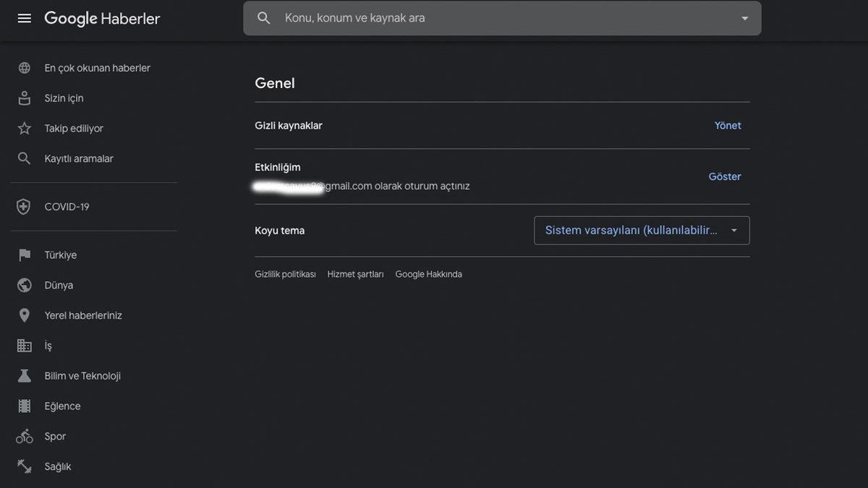Select the Türkiye flag icon

24,254
